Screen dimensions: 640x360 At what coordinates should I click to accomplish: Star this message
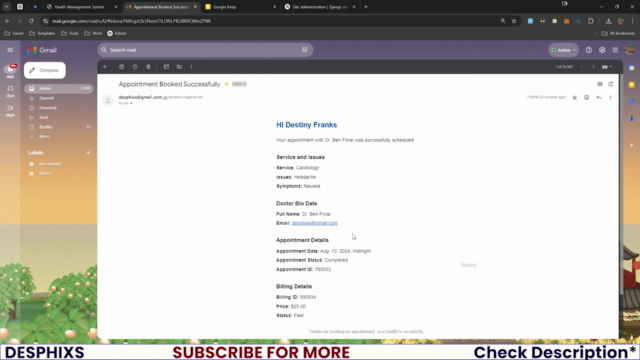pos(575,98)
